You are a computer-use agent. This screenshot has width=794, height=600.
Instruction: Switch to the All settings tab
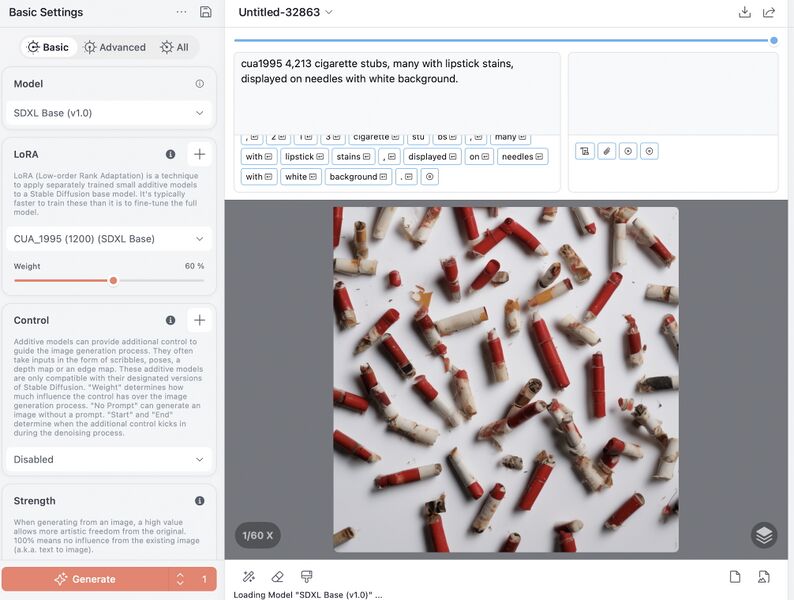(x=175, y=47)
